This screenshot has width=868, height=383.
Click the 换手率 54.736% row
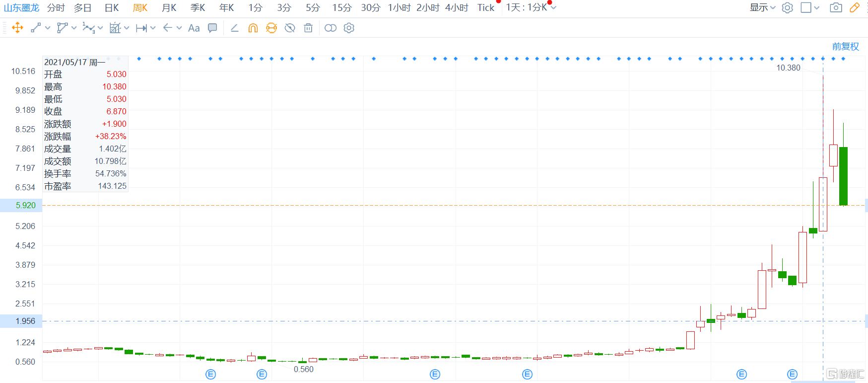[x=85, y=173]
